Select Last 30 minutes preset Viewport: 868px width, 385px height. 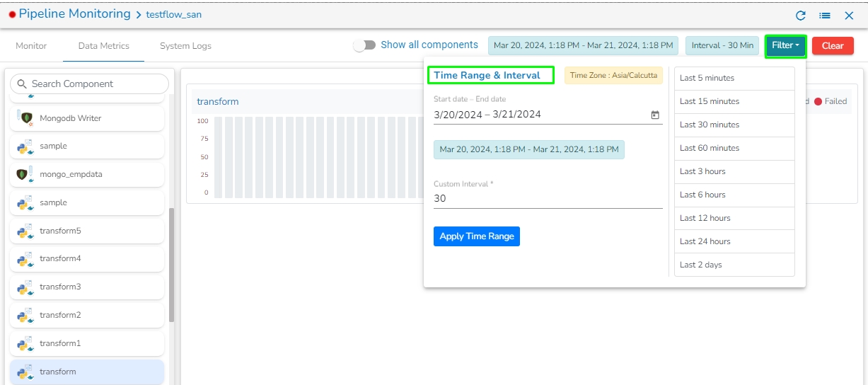[x=734, y=125]
